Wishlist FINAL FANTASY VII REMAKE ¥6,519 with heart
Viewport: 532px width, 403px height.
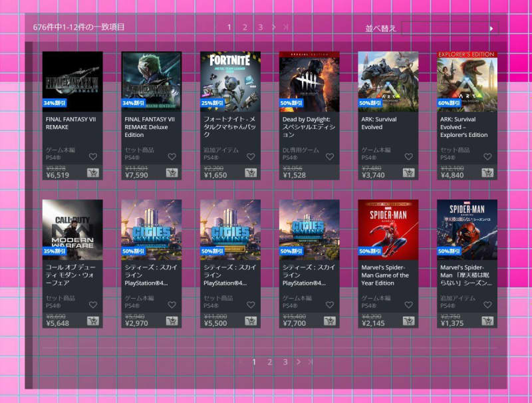pos(93,157)
